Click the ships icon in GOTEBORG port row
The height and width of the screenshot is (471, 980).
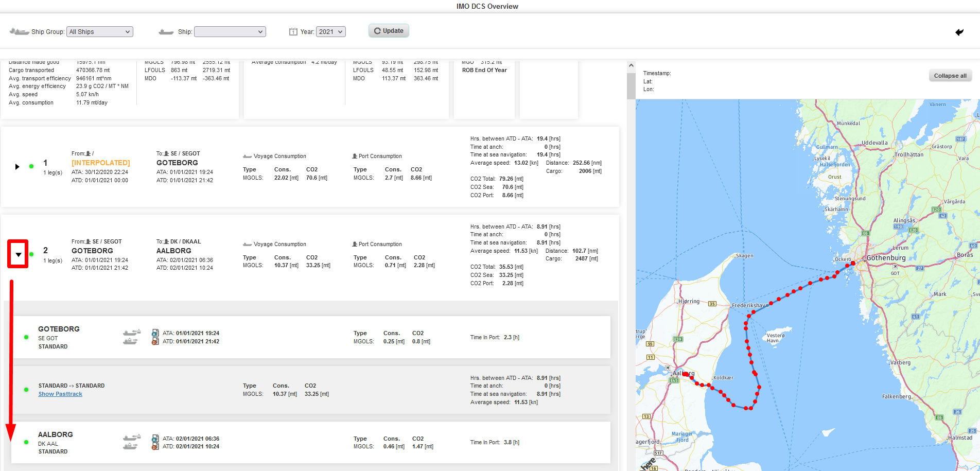coord(132,337)
